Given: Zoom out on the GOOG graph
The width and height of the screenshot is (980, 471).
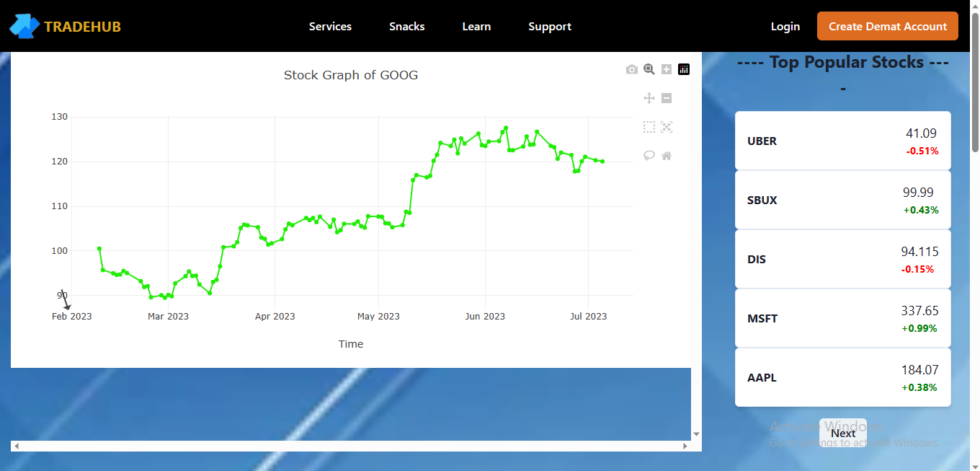Looking at the screenshot, I should pos(667,97).
